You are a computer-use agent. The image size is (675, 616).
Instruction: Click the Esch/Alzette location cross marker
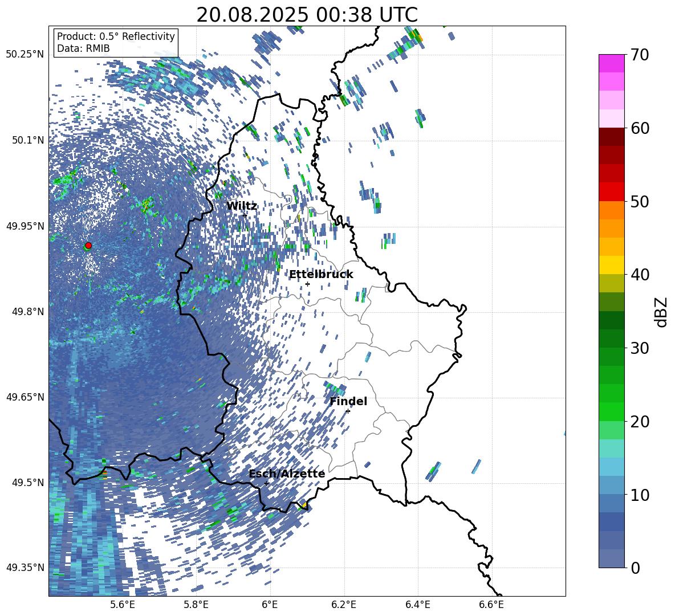point(266,483)
